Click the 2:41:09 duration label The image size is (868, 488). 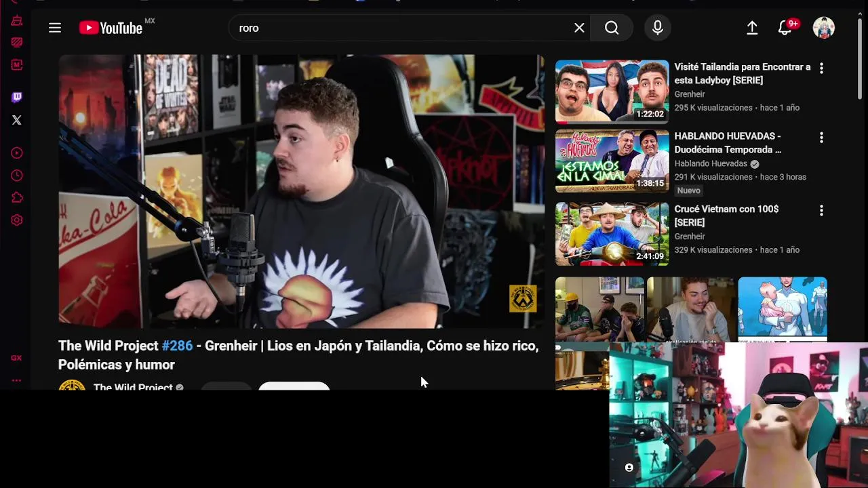[x=650, y=256]
